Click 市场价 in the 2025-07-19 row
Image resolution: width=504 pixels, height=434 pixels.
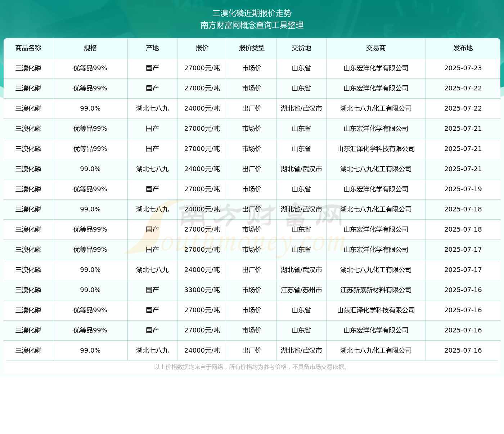point(252,189)
